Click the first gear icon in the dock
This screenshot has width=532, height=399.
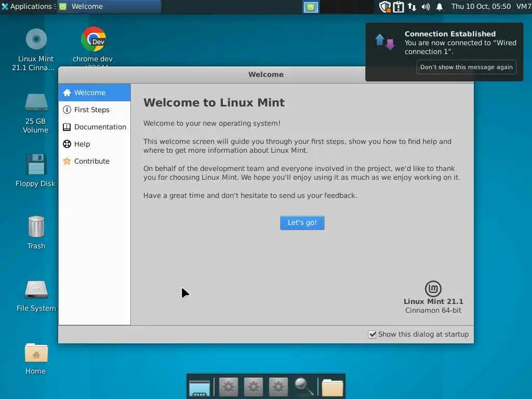tap(229, 387)
